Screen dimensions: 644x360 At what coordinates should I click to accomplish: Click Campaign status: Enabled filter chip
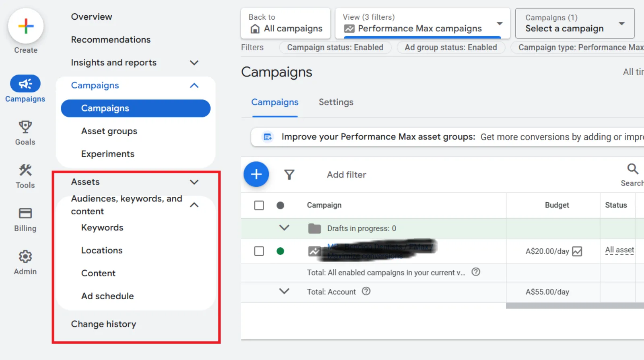335,48
